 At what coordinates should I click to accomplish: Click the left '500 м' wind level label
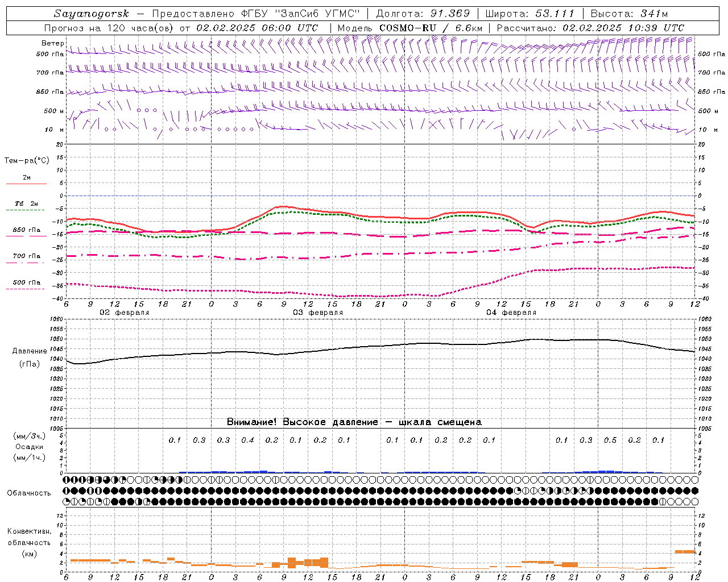54,111
